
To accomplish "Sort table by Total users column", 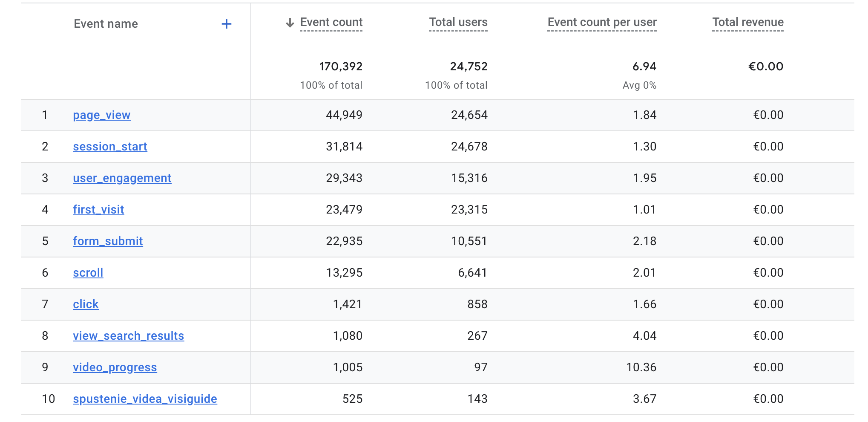I will click(x=458, y=23).
